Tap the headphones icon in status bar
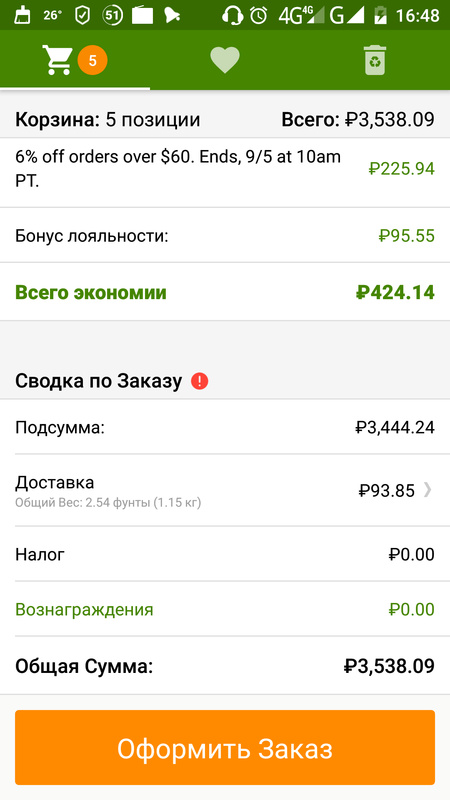Screen dimensions: 450x800 point(233,15)
